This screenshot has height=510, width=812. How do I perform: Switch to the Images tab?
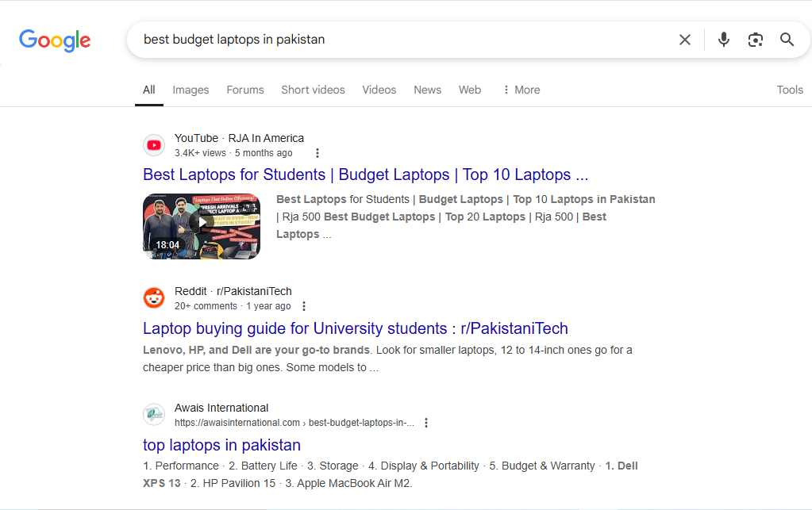(x=190, y=90)
